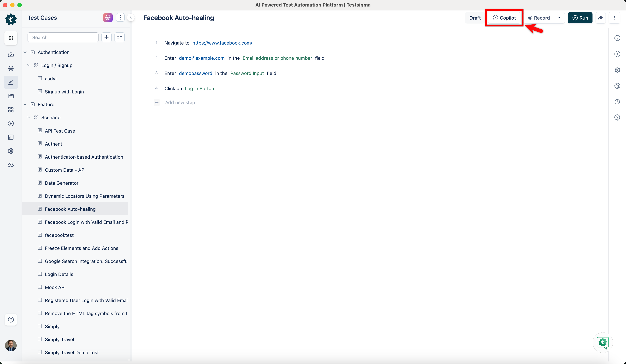Click the test case Search field
This screenshot has width=626, height=364.
click(63, 37)
